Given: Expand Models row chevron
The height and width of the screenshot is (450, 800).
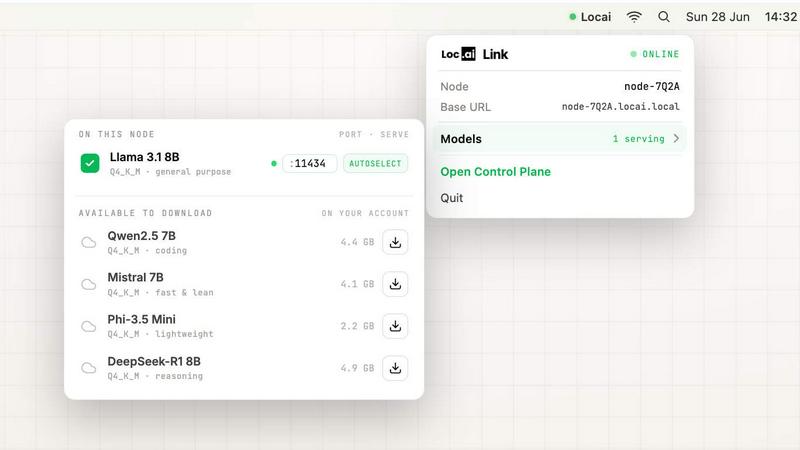Looking at the screenshot, I should [x=676, y=138].
